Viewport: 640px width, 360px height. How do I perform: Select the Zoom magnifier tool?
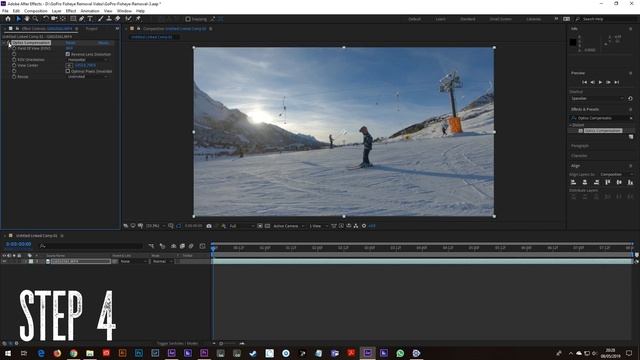pyautogui.click(x=36, y=19)
